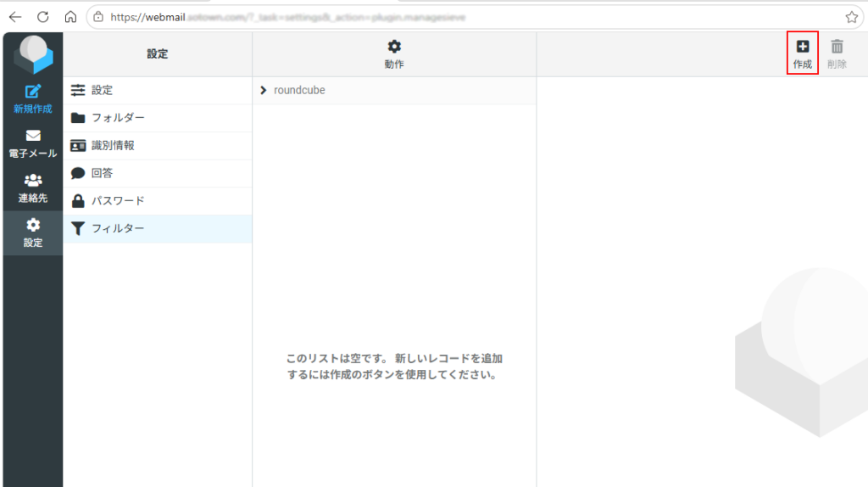Viewport: 868px width, 487px height.
Task: Click the speech bubble icon beside 回答
Action: tap(78, 173)
